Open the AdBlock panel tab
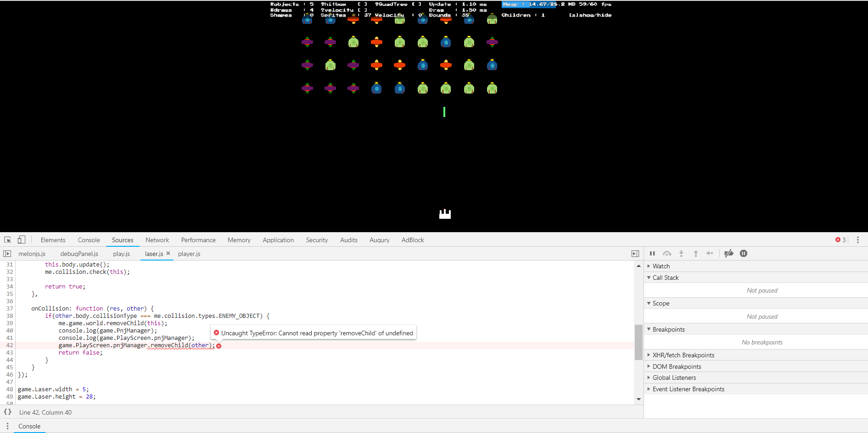 point(413,240)
